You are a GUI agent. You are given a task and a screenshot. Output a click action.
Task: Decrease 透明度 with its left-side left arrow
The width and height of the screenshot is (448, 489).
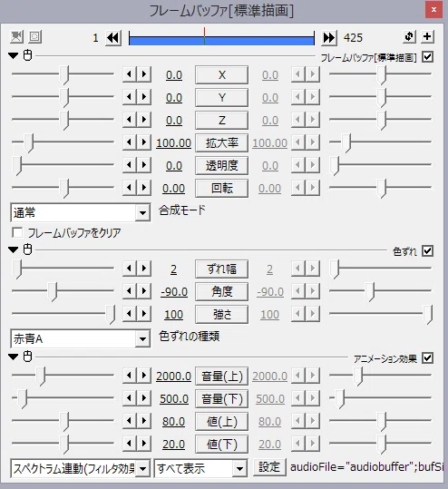pos(130,165)
